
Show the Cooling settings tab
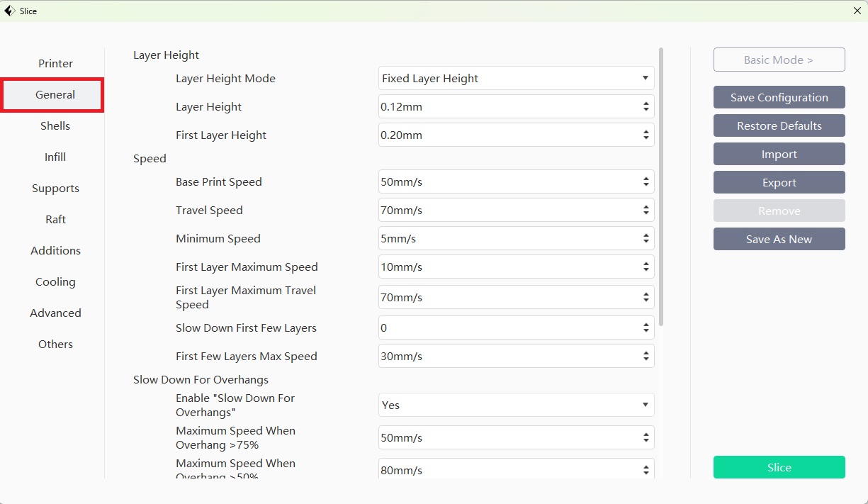point(55,282)
